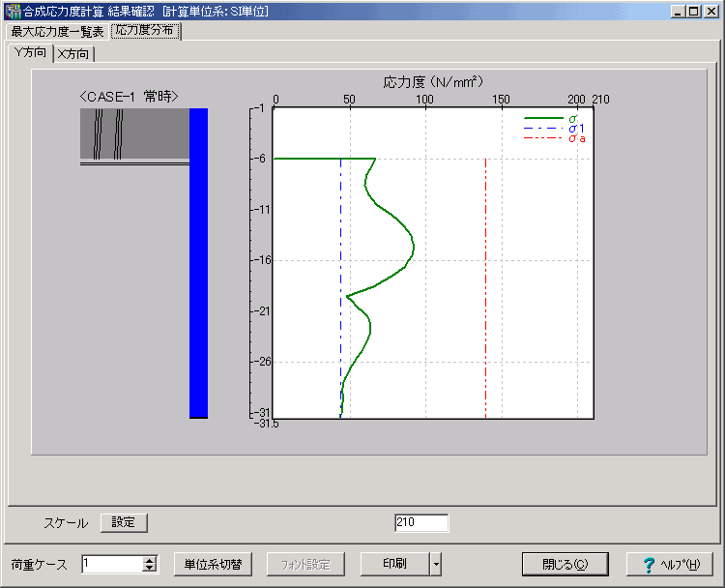This screenshot has height=588, width=725.
Task: Click the gray ground layer section illustration
Action: coord(134,133)
